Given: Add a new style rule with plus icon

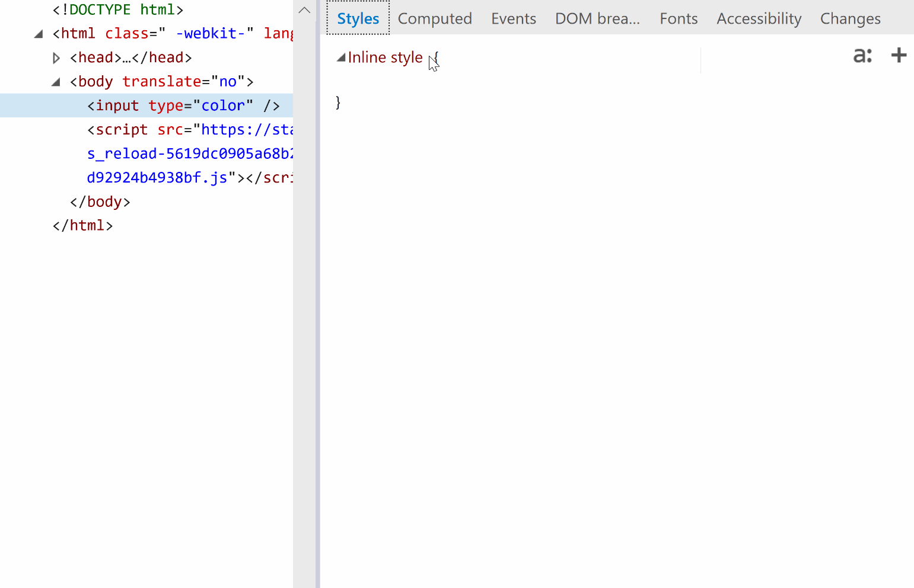Looking at the screenshot, I should [x=899, y=55].
